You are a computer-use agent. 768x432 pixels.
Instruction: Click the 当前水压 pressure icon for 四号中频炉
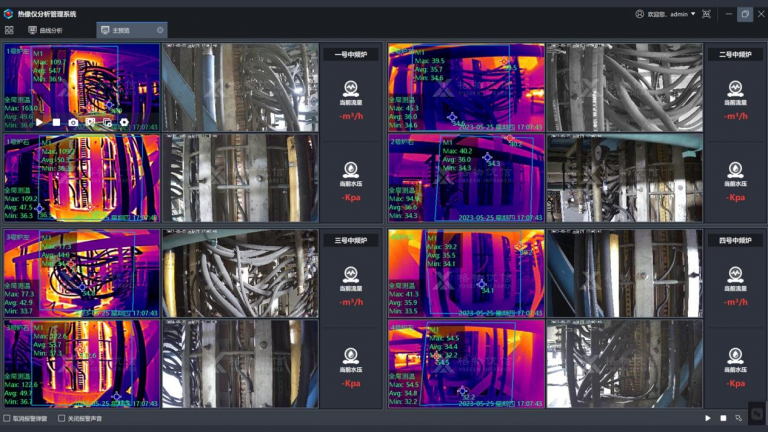[x=735, y=355]
